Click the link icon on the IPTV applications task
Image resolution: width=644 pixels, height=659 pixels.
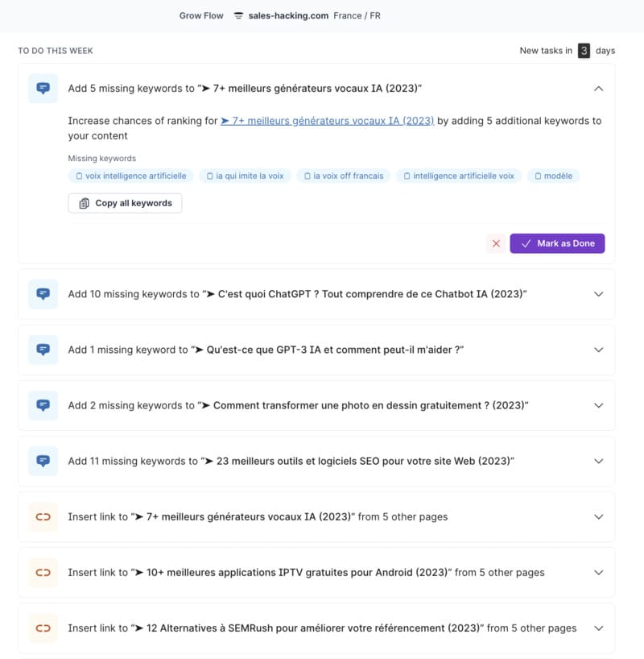[x=43, y=572]
